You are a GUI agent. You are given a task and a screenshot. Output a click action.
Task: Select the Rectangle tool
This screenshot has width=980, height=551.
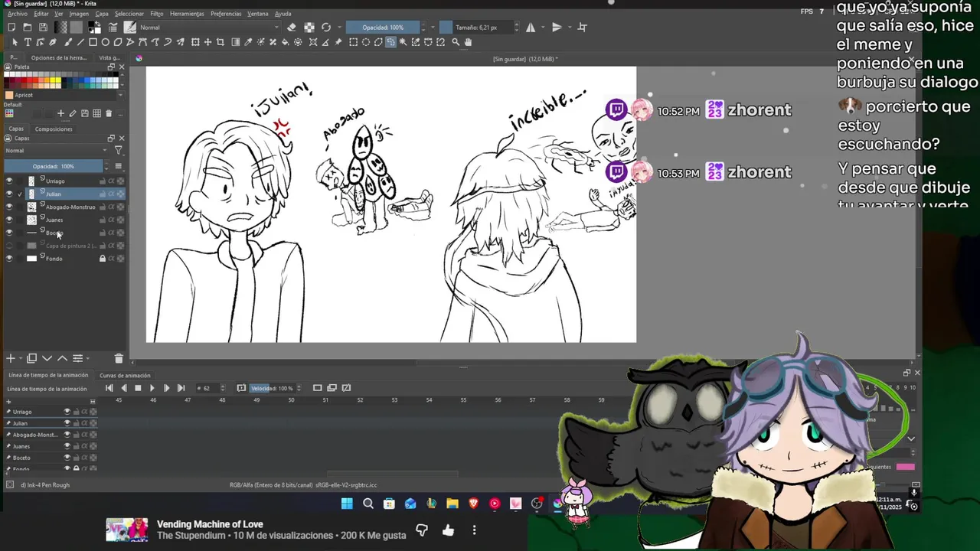coord(93,42)
